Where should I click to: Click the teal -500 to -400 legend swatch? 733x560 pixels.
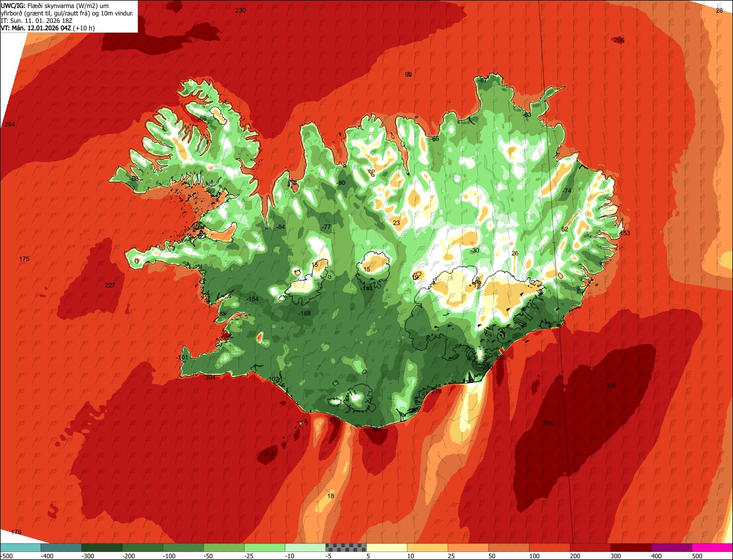(21, 547)
